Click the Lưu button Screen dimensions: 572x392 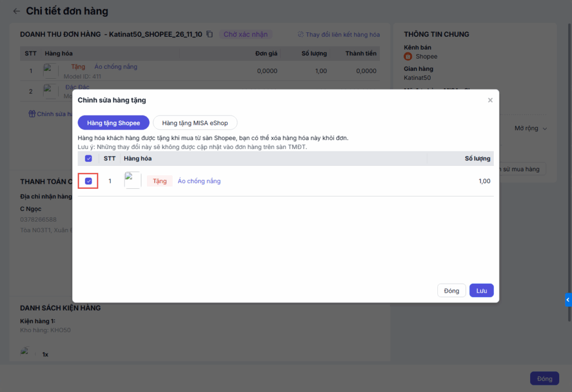pyautogui.click(x=481, y=291)
